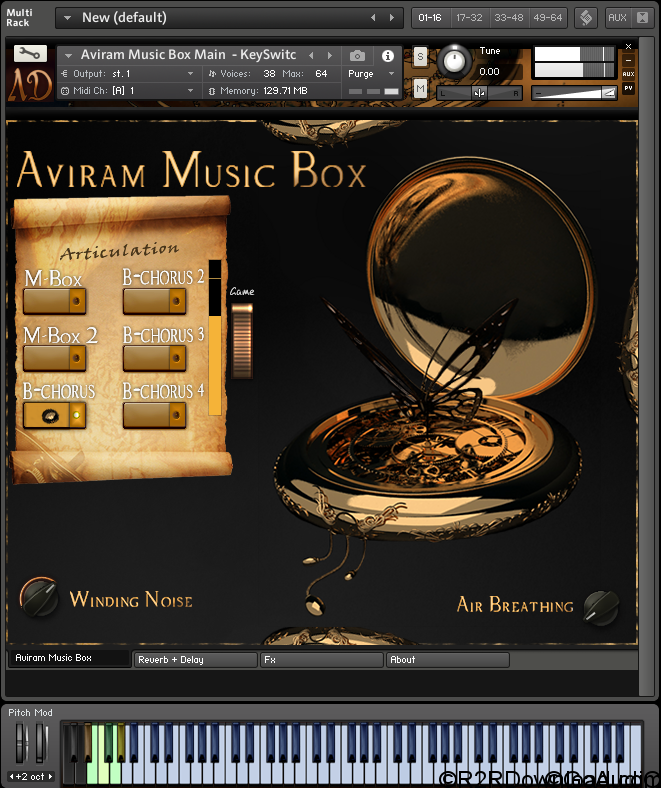Screen dimensions: 661x788
Task: Click the Game slider handle
Action: [x=242, y=340]
